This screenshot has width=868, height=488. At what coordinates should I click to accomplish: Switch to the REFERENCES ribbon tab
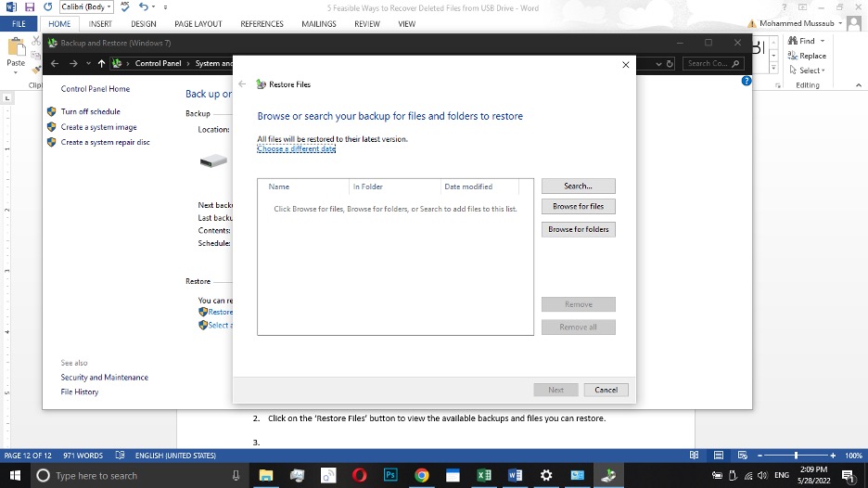(262, 24)
